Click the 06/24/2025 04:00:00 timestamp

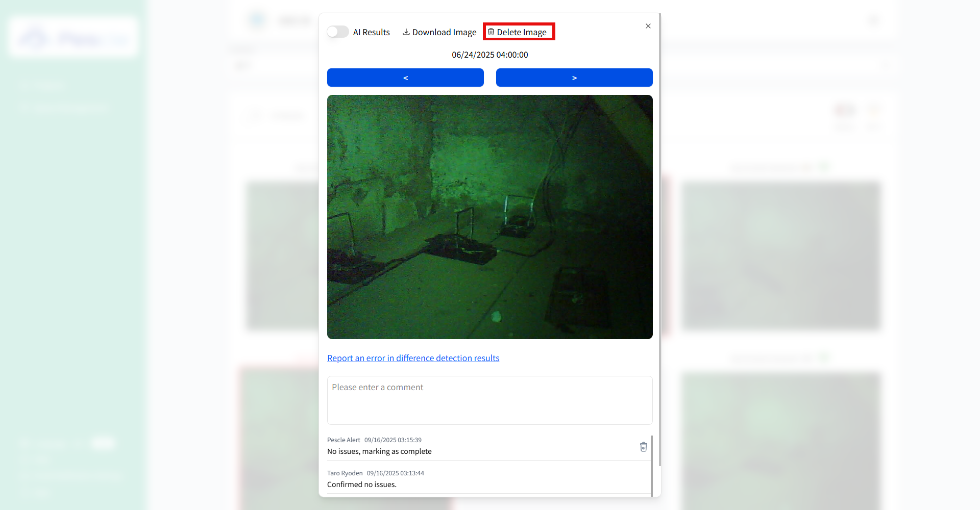pyautogui.click(x=489, y=55)
